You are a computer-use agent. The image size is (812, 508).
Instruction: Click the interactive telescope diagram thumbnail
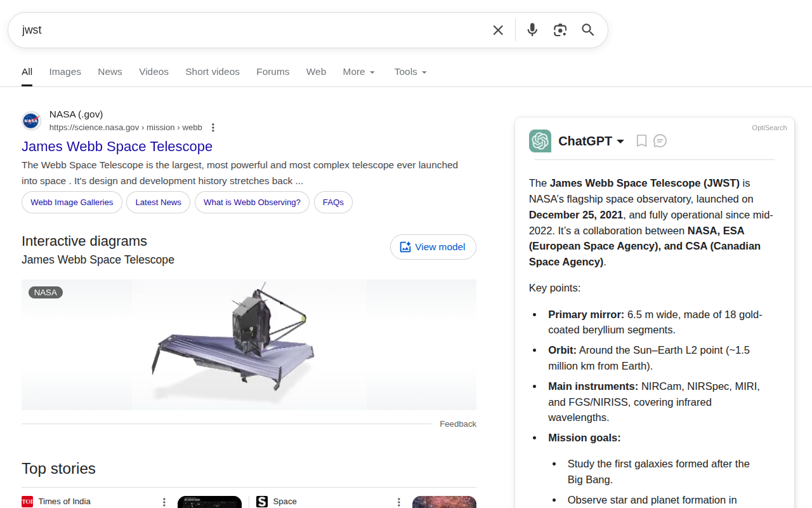click(249, 344)
